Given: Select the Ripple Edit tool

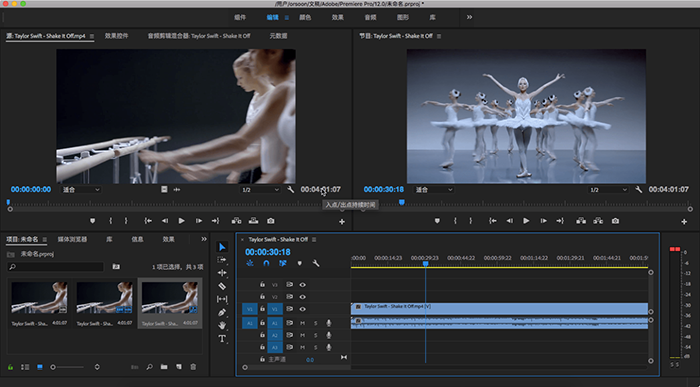Looking at the screenshot, I should pyautogui.click(x=222, y=273).
